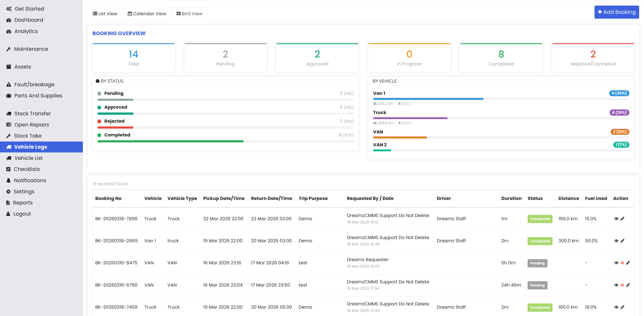
Task: Switch to the Calendar View tab
Action: (147, 14)
